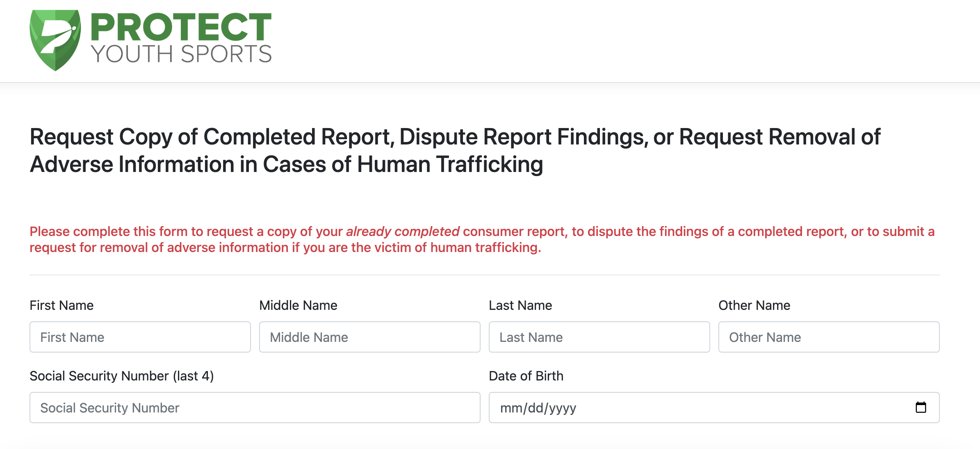Focus the Middle Name input field
The image size is (980, 449).
[370, 337]
